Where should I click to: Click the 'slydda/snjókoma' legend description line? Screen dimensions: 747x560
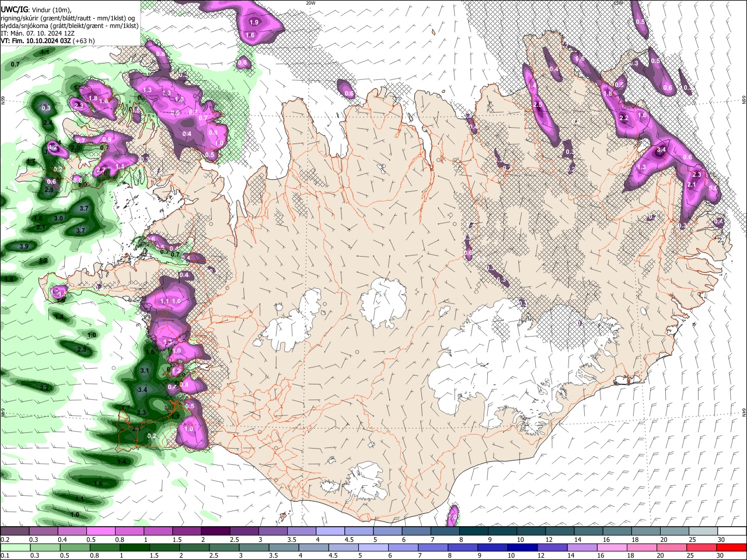tap(69, 26)
